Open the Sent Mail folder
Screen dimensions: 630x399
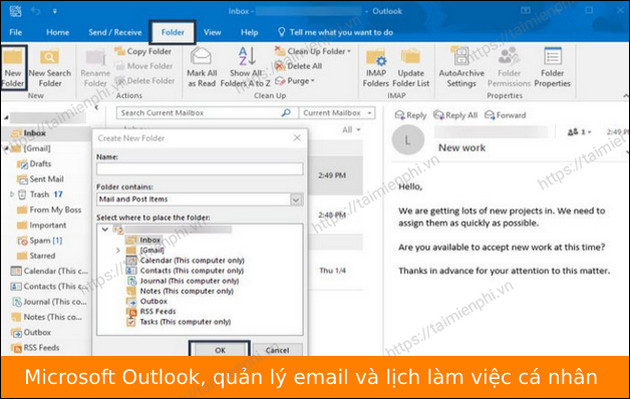40,179
